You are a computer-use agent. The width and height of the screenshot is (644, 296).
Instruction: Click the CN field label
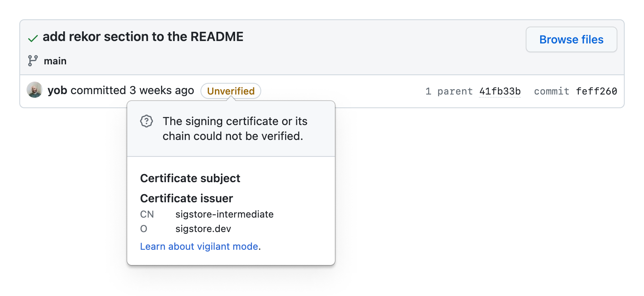(x=147, y=214)
